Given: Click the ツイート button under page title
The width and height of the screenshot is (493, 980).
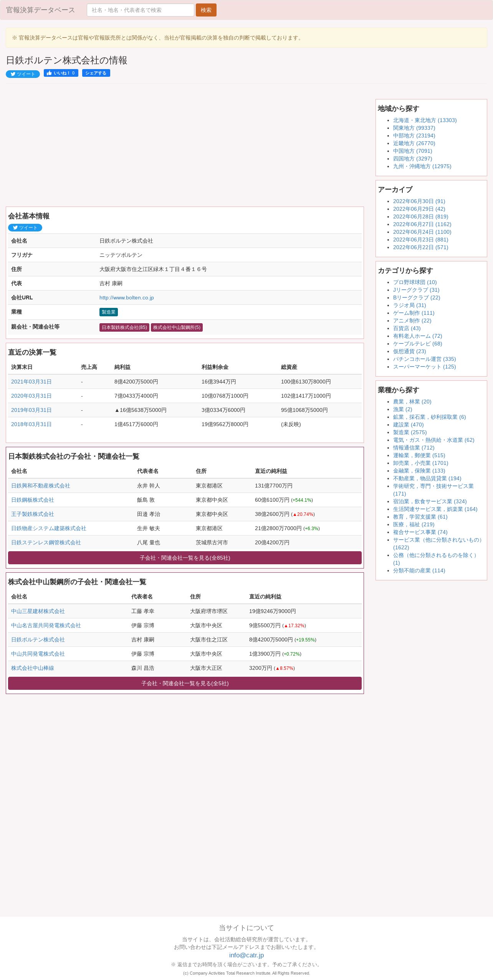Looking at the screenshot, I should 23,74.
